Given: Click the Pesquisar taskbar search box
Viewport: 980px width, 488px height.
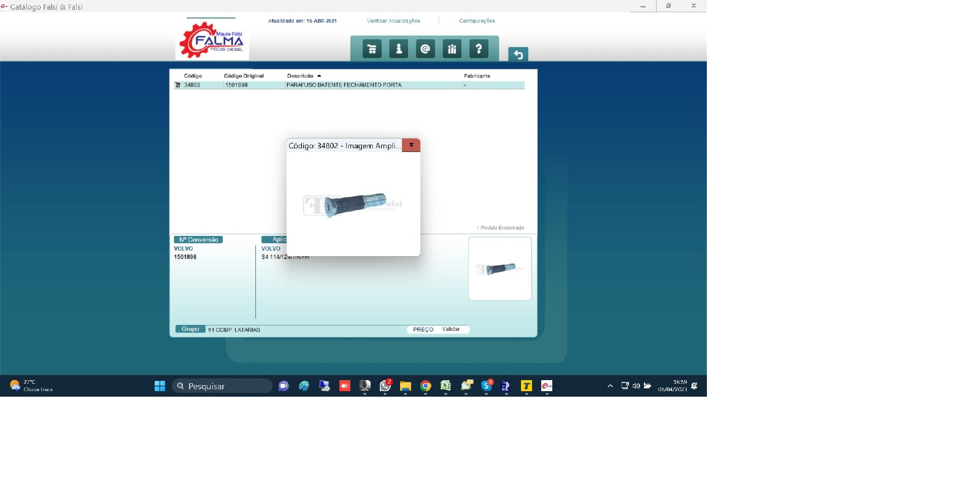Looking at the screenshot, I should [222, 386].
